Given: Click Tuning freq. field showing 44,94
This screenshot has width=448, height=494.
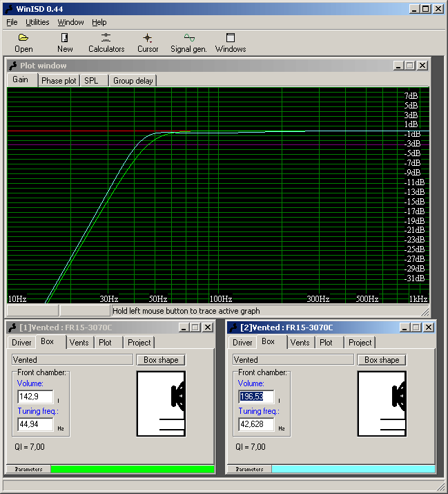Looking at the screenshot, I should 35,424.
